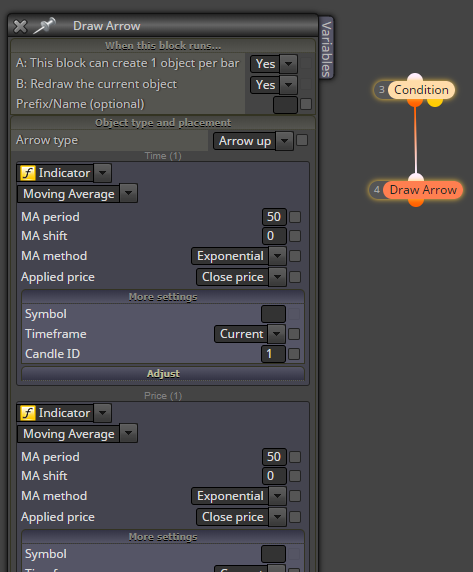Open dropdown for option B redraw current object
Screen dimensions: 473x572
[288, 85]
